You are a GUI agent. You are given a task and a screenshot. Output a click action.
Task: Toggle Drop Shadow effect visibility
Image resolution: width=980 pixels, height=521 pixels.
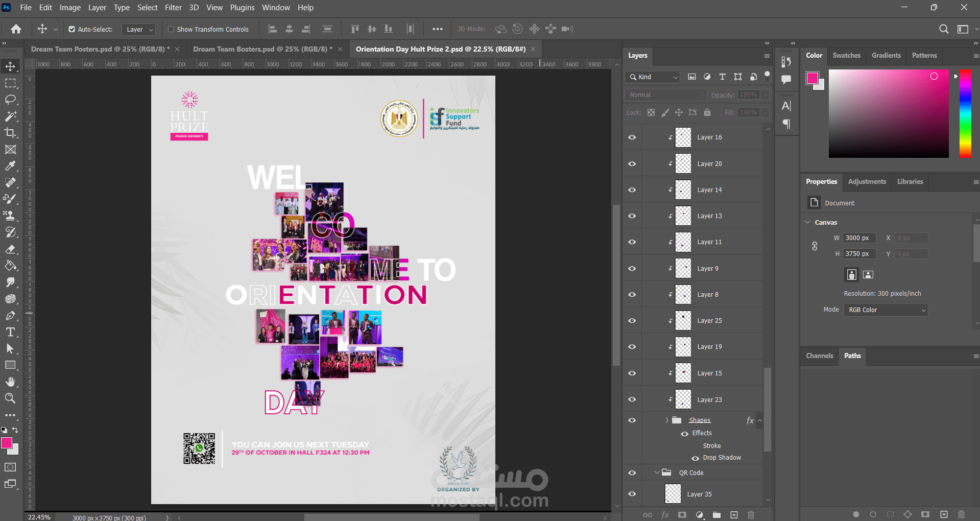coord(695,458)
